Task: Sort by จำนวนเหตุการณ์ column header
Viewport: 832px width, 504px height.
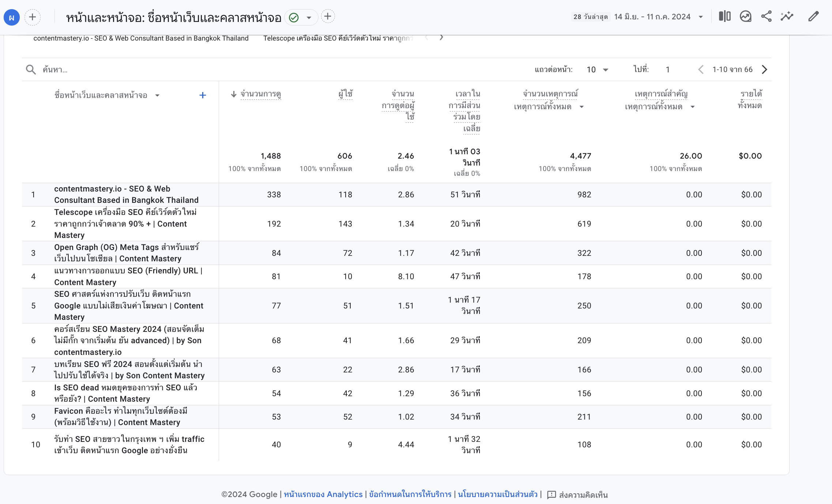Action: coord(550,94)
